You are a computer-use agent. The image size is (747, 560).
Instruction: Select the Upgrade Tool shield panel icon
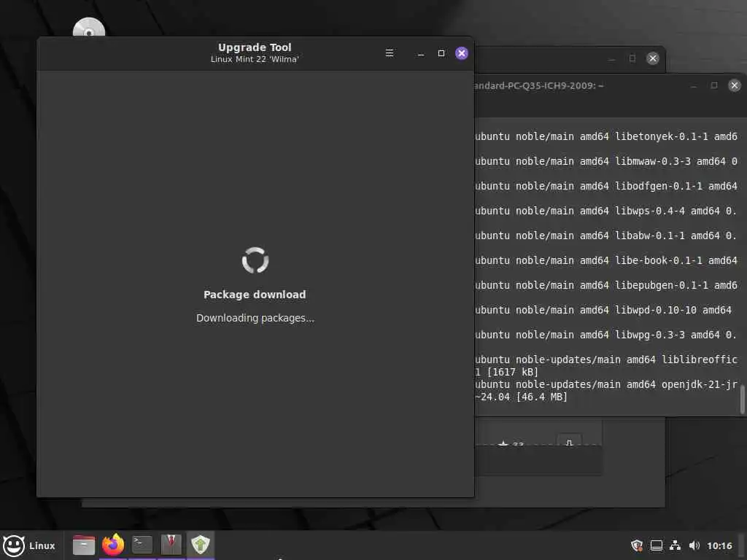pos(201,545)
